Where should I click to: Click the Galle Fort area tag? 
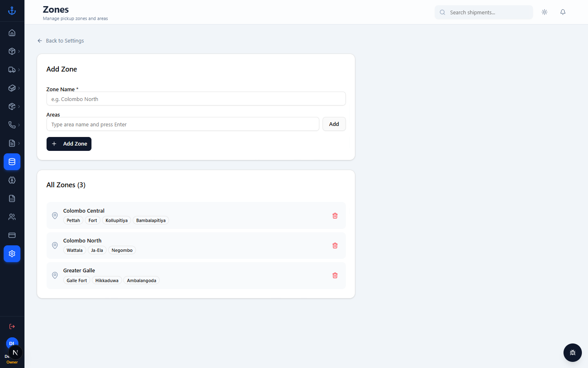77,280
